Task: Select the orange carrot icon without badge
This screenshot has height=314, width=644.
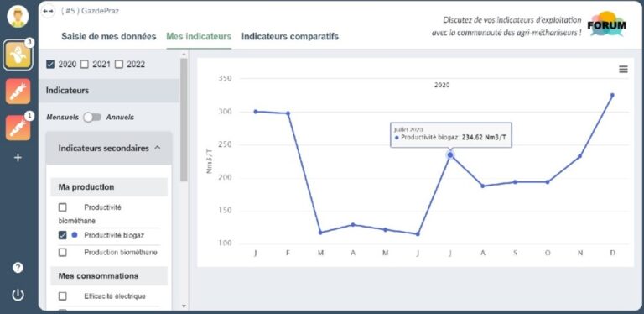Action: pyautogui.click(x=18, y=92)
